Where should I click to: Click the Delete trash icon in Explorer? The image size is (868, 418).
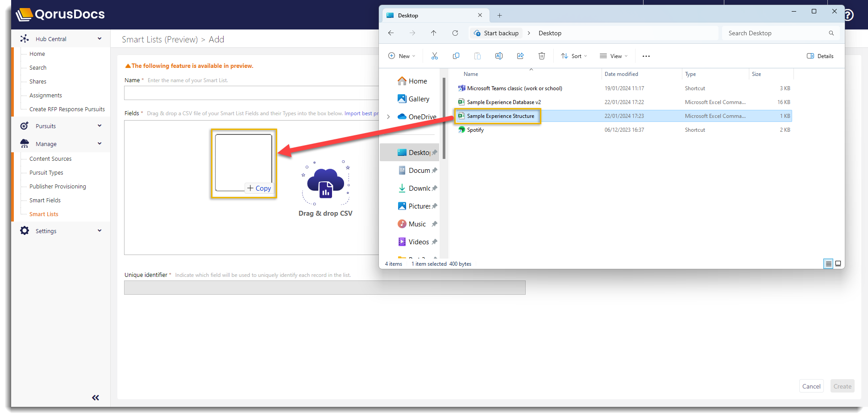pyautogui.click(x=541, y=56)
